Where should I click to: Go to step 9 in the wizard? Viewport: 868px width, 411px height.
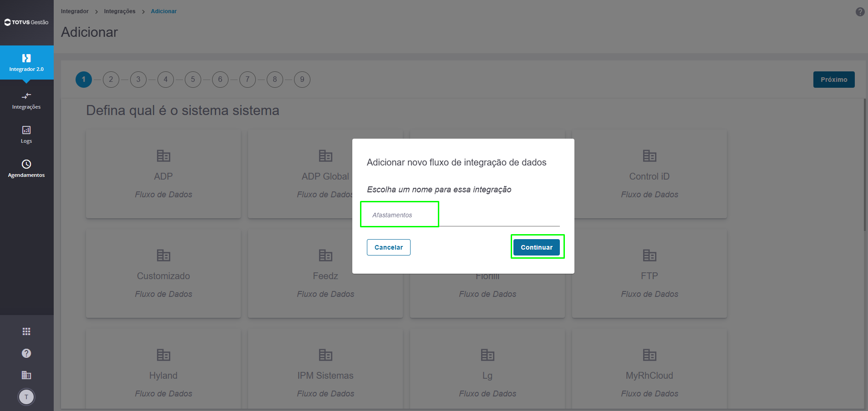[302, 80]
